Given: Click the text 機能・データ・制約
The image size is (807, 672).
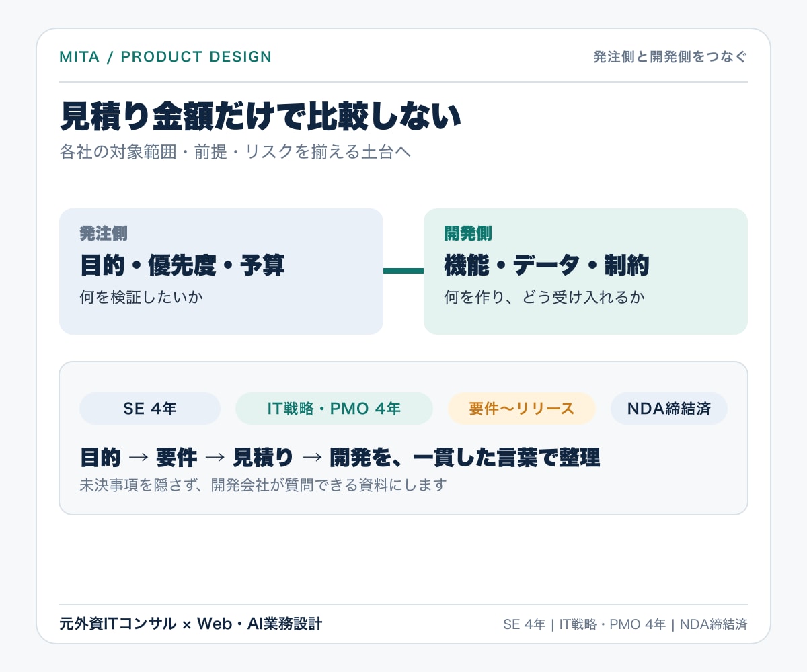Looking at the screenshot, I should click(x=547, y=265).
